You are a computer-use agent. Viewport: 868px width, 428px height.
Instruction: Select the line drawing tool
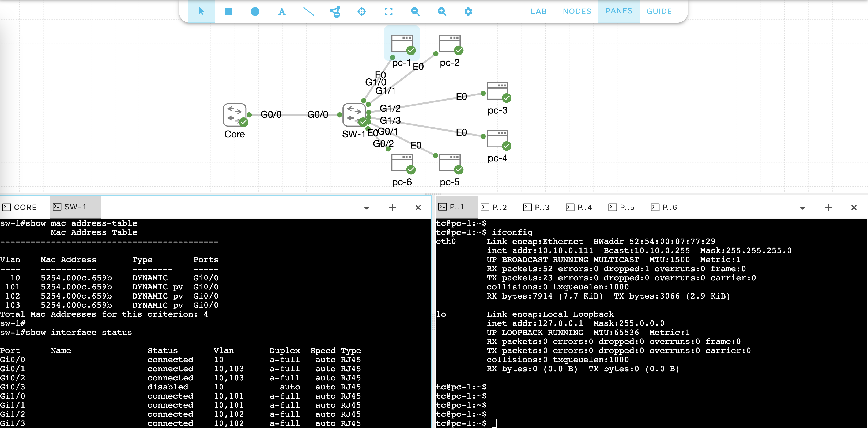[309, 12]
